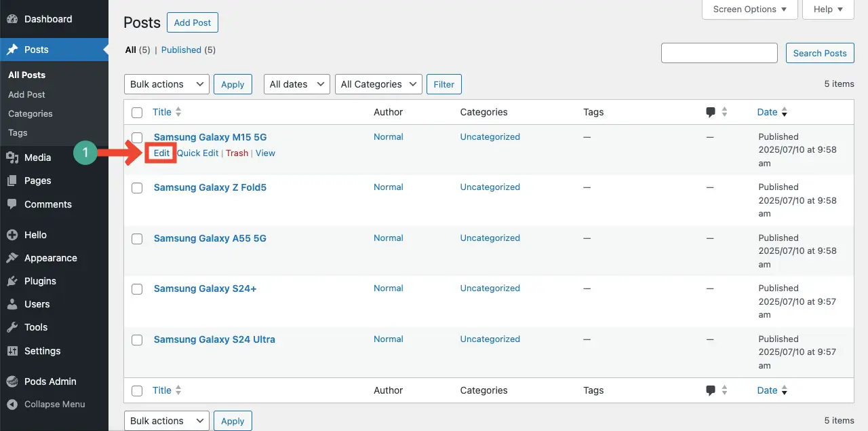Select the Samsung Galaxy A55 5G checkbox
Image resolution: width=868 pixels, height=431 pixels.
(137, 239)
